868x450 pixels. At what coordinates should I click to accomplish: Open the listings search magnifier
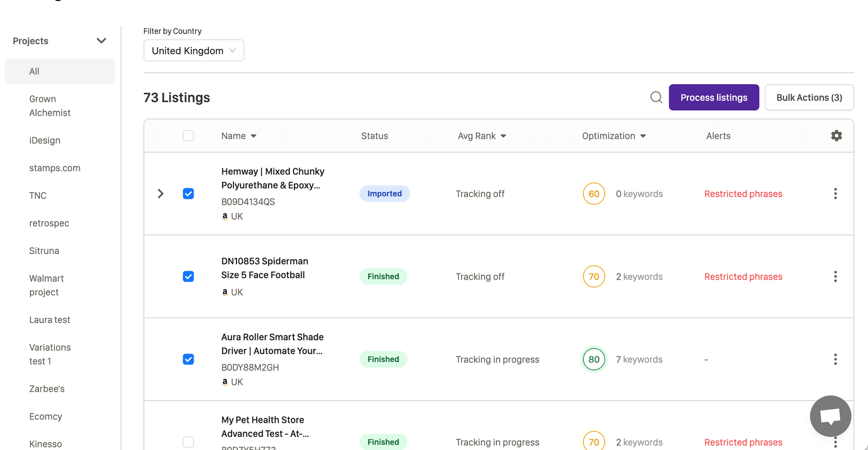point(656,97)
